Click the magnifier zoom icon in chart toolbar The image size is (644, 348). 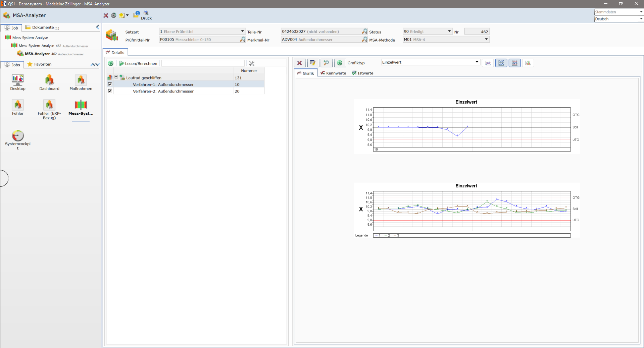pyautogui.click(x=326, y=63)
